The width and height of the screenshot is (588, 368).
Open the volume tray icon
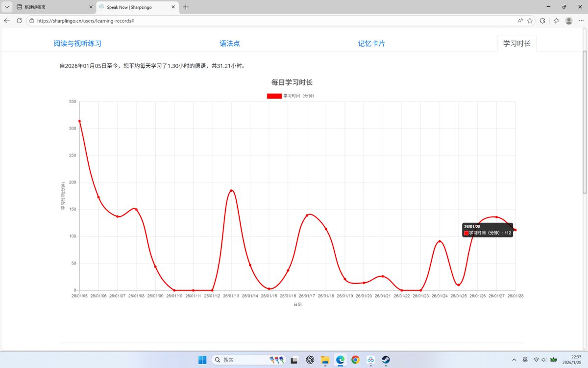[x=544, y=360]
